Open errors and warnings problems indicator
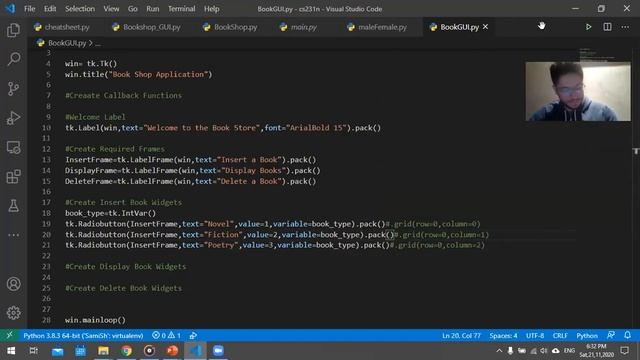The width and height of the screenshot is (640, 360). (166, 335)
